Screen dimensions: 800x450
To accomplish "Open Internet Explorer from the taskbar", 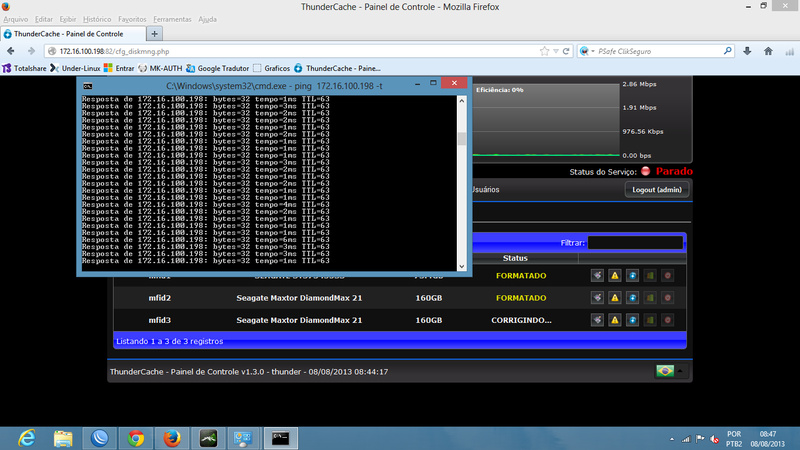I will tap(27, 438).
